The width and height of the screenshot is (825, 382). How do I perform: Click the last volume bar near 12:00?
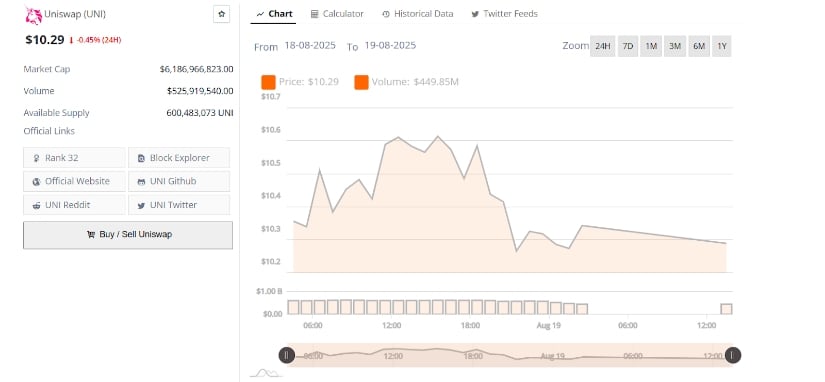[726, 309]
